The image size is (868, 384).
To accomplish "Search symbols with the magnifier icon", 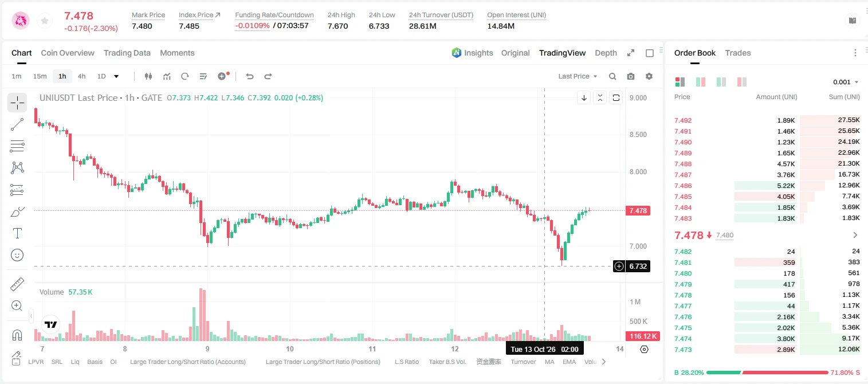I will 612,76.
